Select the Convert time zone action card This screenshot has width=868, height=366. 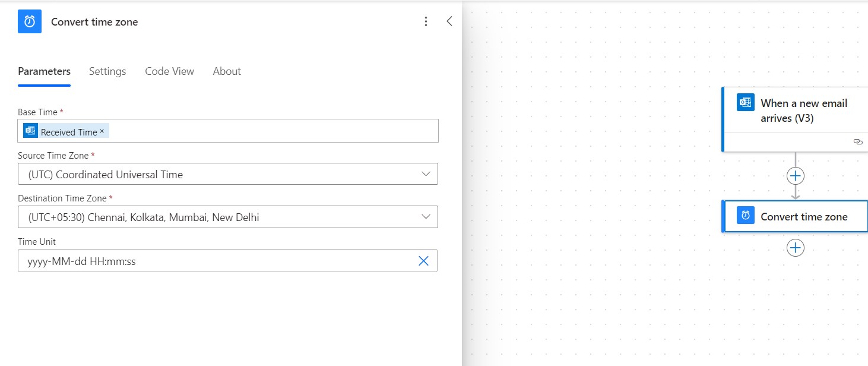795,216
